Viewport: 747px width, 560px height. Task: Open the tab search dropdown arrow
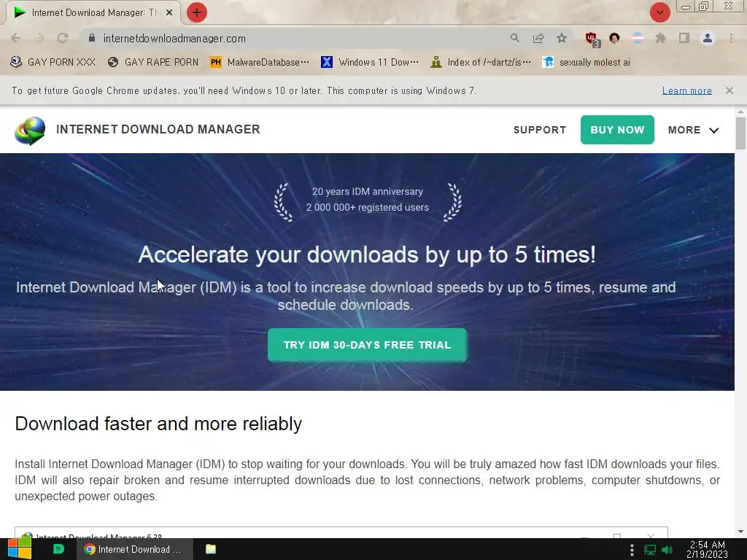(659, 12)
